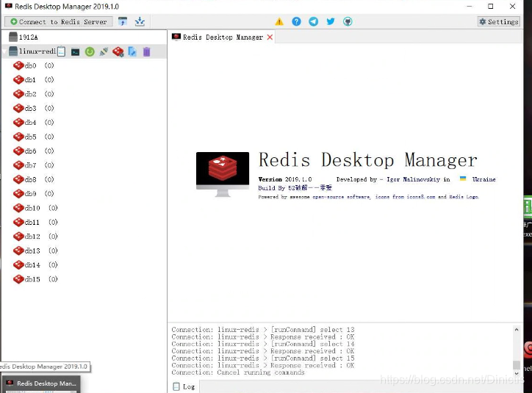The width and height of the screenshot is (532, 393).
Task: Maximize the Redis Desktop Manager window
Action: (x=491, y=6)
